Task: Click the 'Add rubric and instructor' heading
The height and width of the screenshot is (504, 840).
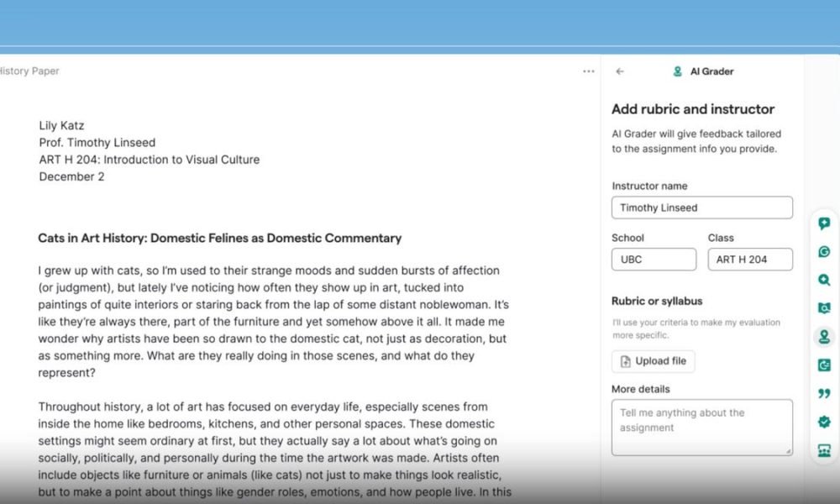Action: pyautogui.click(x=693, y=109)
